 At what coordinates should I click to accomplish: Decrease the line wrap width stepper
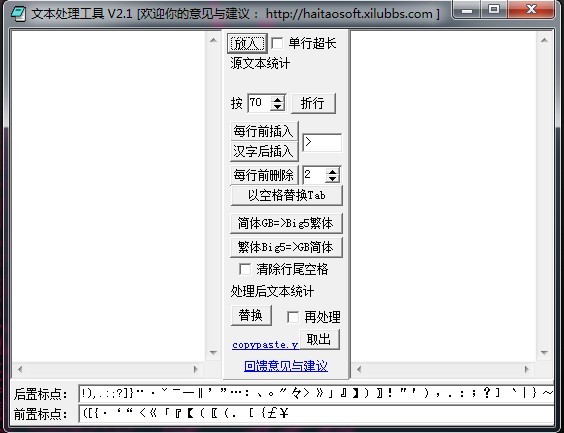pos(277,107)
